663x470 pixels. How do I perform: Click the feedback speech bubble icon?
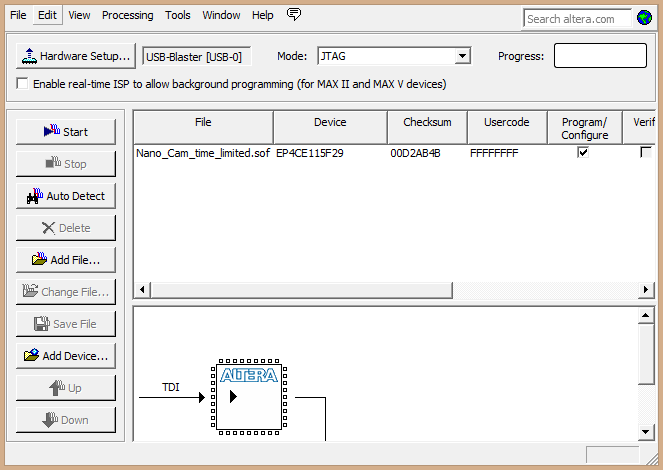pyautogui.click(x=293, y=15)
